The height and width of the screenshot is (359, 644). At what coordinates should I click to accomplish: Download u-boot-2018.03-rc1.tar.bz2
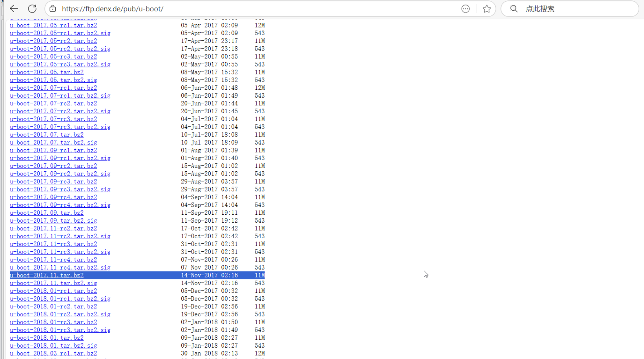click(x=53, y=354)
